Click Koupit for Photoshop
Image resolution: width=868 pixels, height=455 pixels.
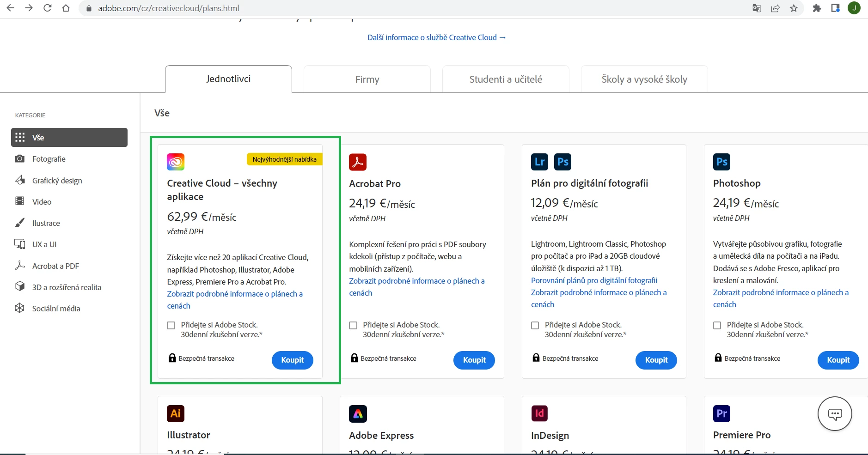838,360
